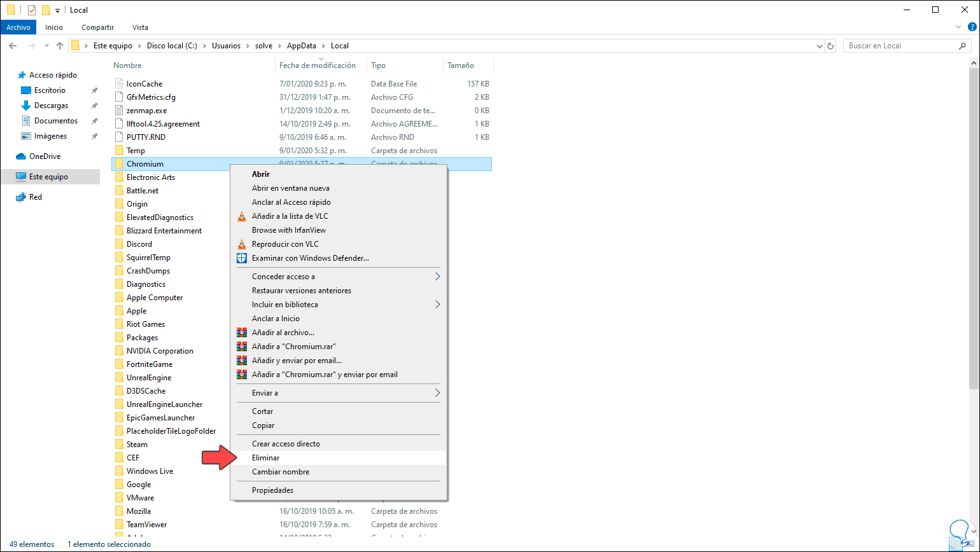Click the Escritorio desktop icon in sidebar
Screen dimensions: 980x552
pyautogui.click(x=26, y=90)
